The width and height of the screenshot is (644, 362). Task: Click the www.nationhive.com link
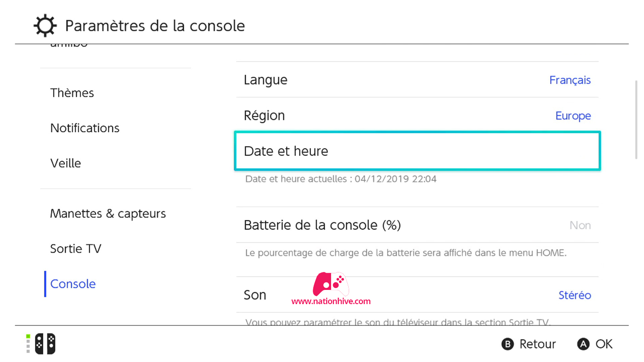(331, 301)
